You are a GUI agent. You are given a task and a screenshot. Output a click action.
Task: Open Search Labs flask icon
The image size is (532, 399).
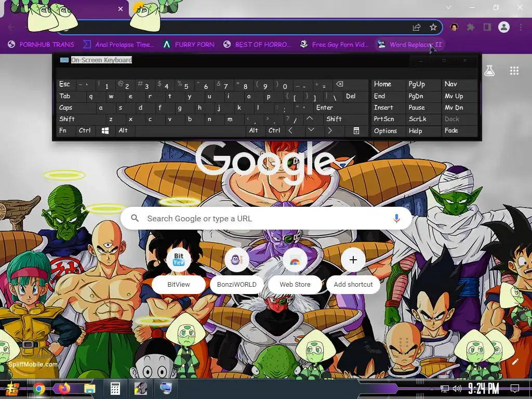pos(489,71)
